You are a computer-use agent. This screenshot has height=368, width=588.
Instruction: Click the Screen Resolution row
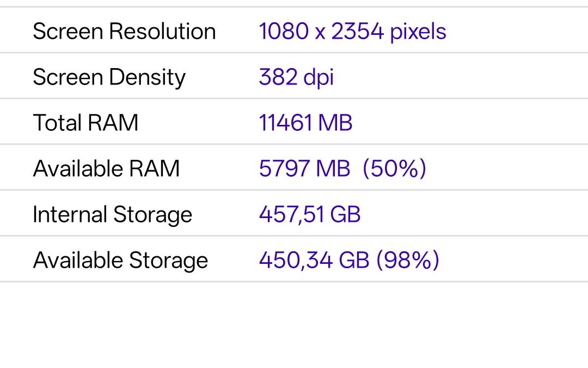pos(294,31)
